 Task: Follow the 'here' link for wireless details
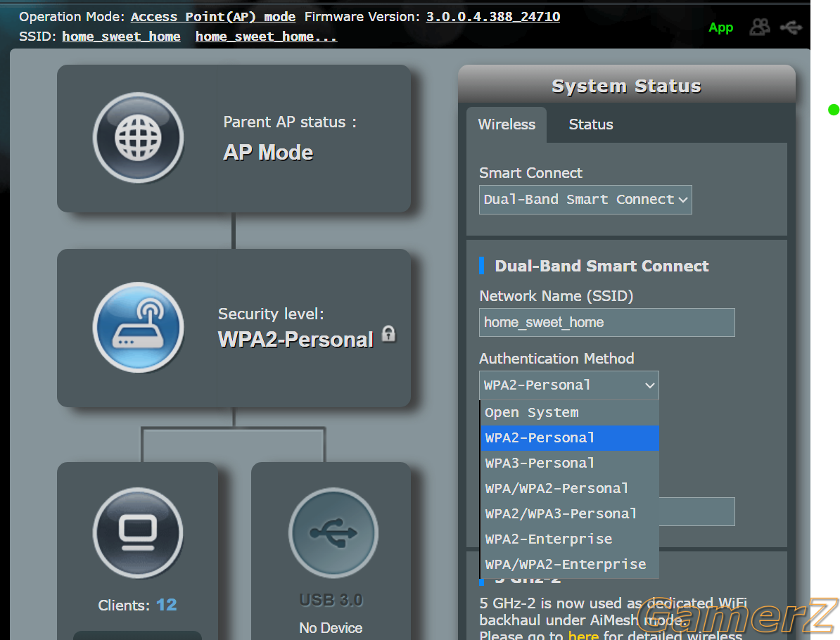583,635
